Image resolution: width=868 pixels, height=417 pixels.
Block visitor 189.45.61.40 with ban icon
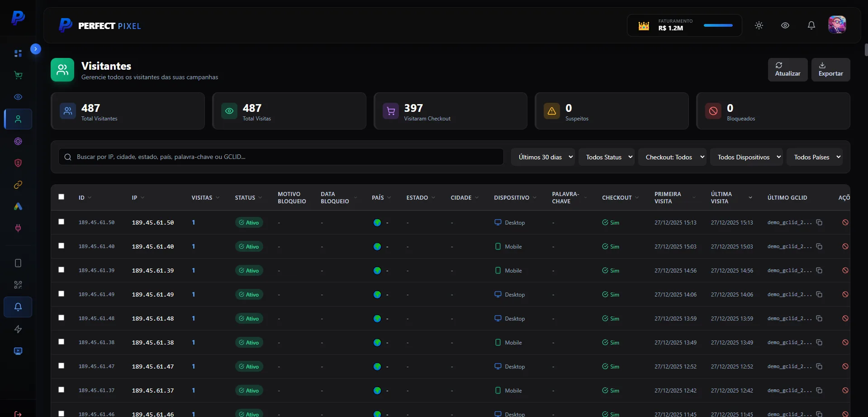[845, 246]
